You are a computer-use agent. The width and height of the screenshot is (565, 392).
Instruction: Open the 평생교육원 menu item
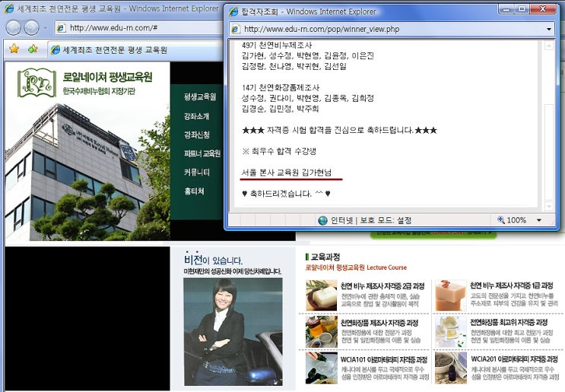(200, 96)
